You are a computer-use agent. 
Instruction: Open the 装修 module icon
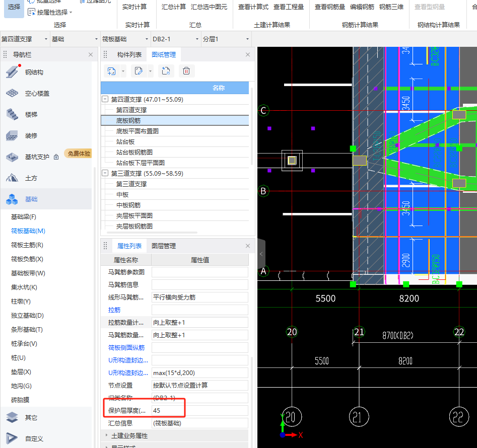(12, 135)
